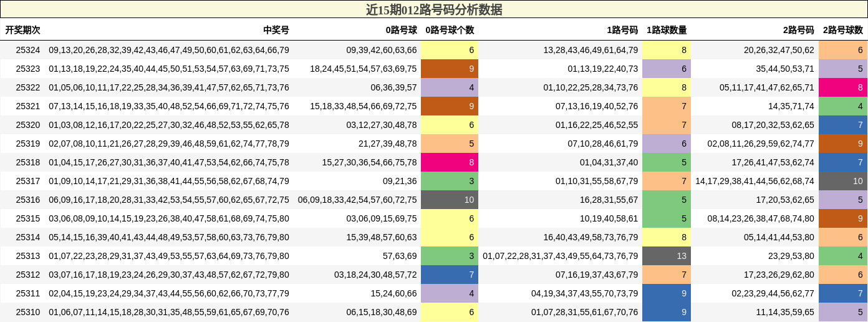This screenshot has width=868, height=322.
Task: Click 2路号码 value 11,14,35,59,65
Action: [x=786, y=312]
